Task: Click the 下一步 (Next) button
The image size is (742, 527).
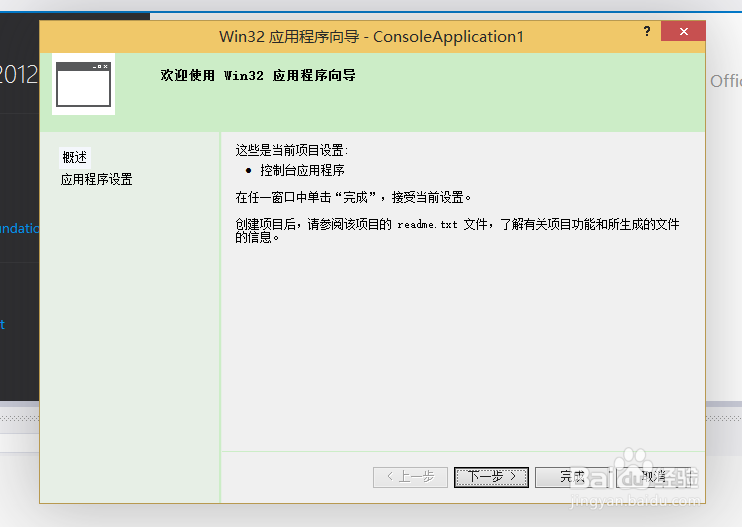Action: [491, 477]
